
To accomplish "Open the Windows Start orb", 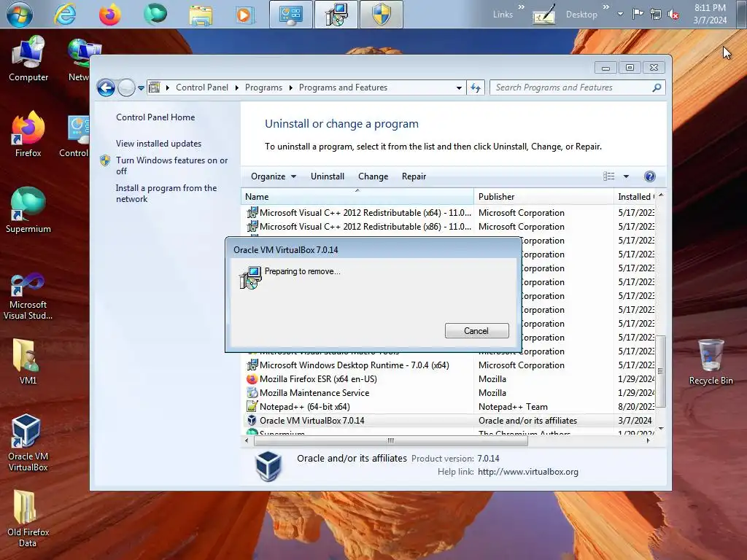I will [19, 14].
